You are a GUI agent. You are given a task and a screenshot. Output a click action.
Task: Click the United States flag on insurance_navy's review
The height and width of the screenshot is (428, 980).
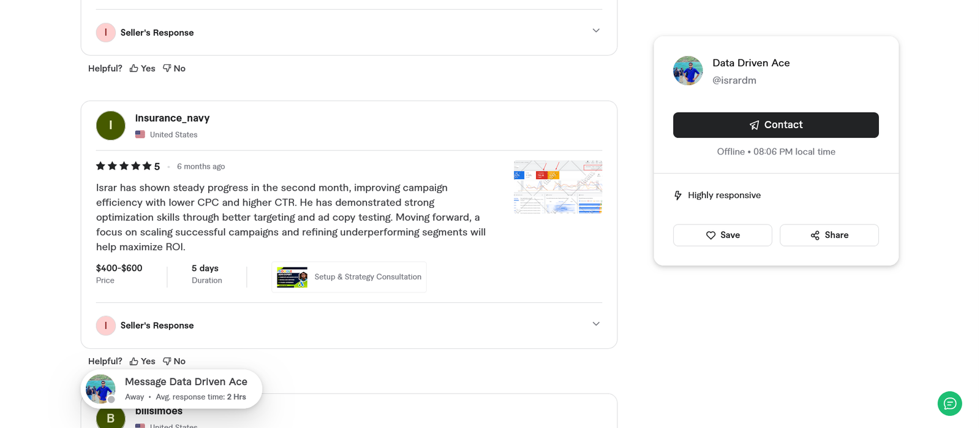pyautogui.click(x=140, y=134)
